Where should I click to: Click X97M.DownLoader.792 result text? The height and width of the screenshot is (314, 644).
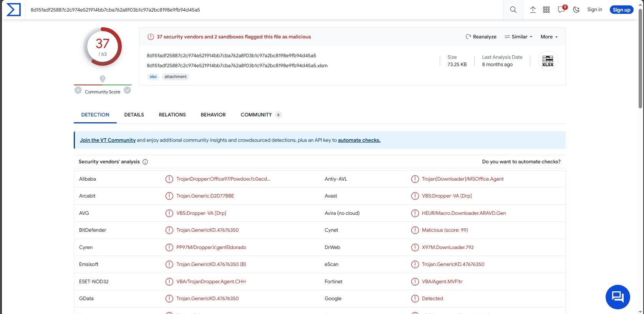448,248
